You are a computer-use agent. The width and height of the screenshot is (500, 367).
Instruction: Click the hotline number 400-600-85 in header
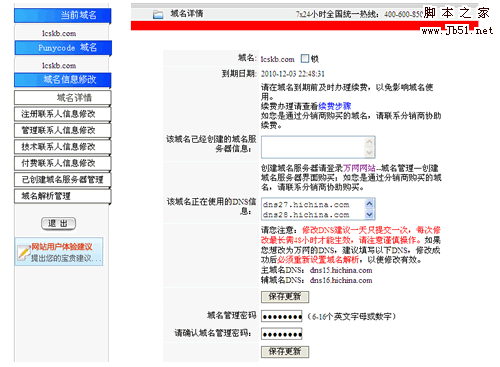click(x=403, y=14)
